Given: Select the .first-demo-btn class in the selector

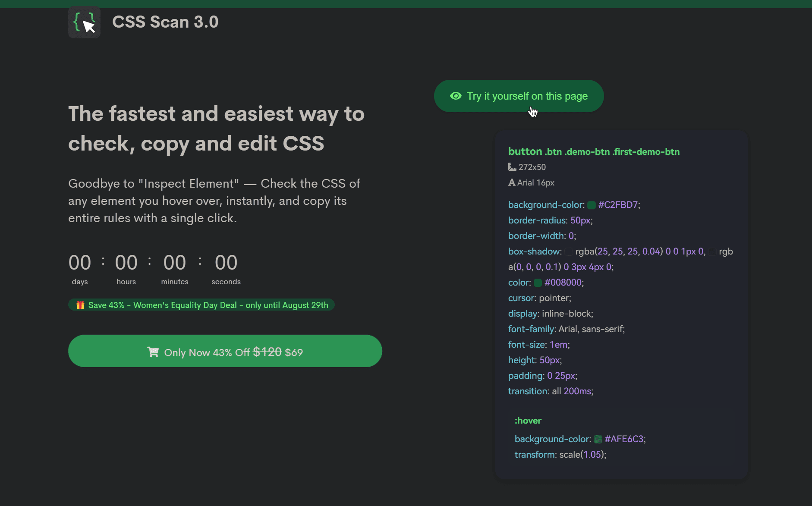Looking at the screenshot, I should pyautogui.click(x=646, y=151).
